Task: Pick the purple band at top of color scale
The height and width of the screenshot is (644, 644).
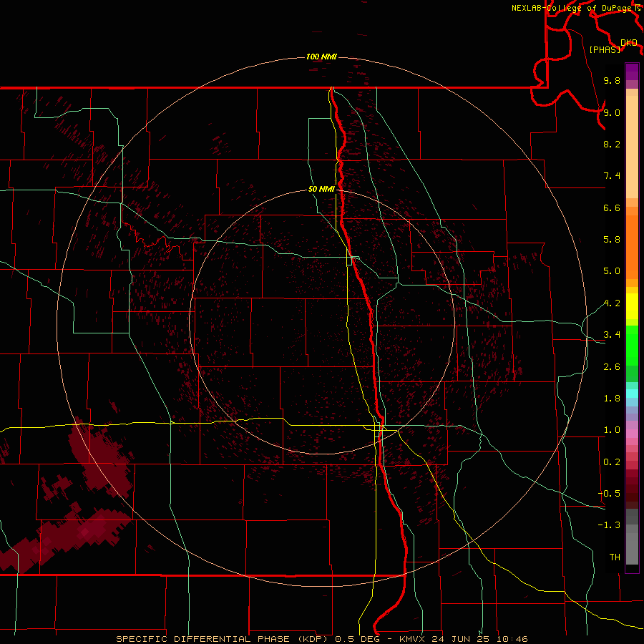Action: pyautogui.click(x=632, y=72)
